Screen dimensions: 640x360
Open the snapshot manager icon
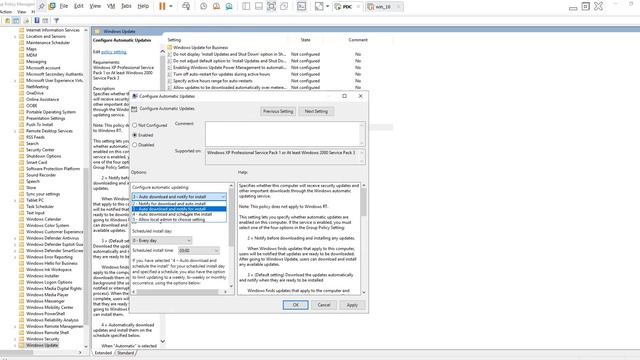pos(229,6)
